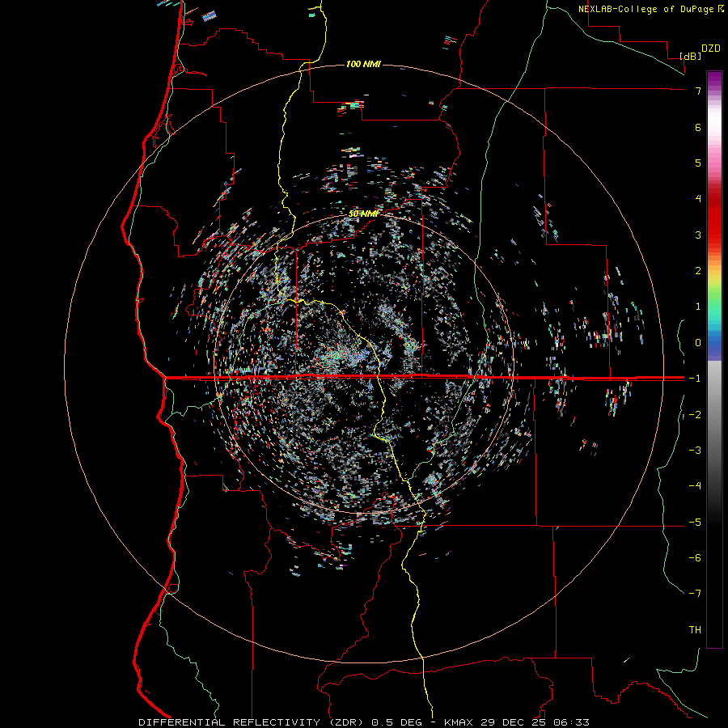Click the 6 value on color scale

coord(698,127)
